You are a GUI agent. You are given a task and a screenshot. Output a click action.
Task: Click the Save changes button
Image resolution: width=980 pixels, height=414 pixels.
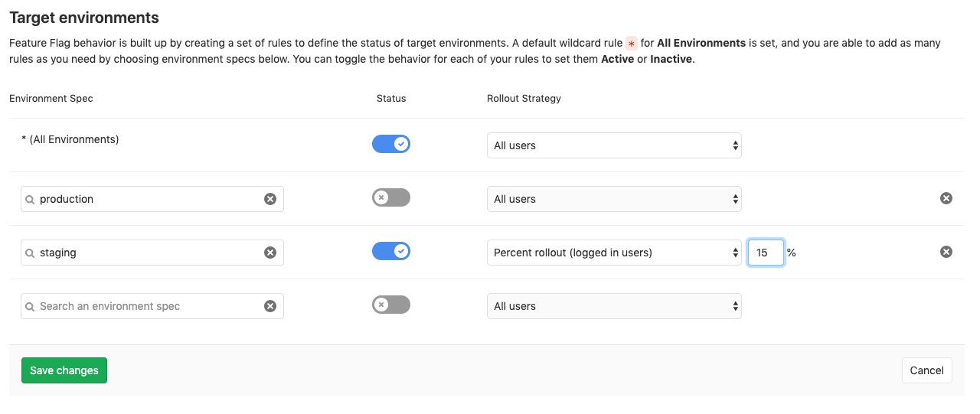point(64,370)
